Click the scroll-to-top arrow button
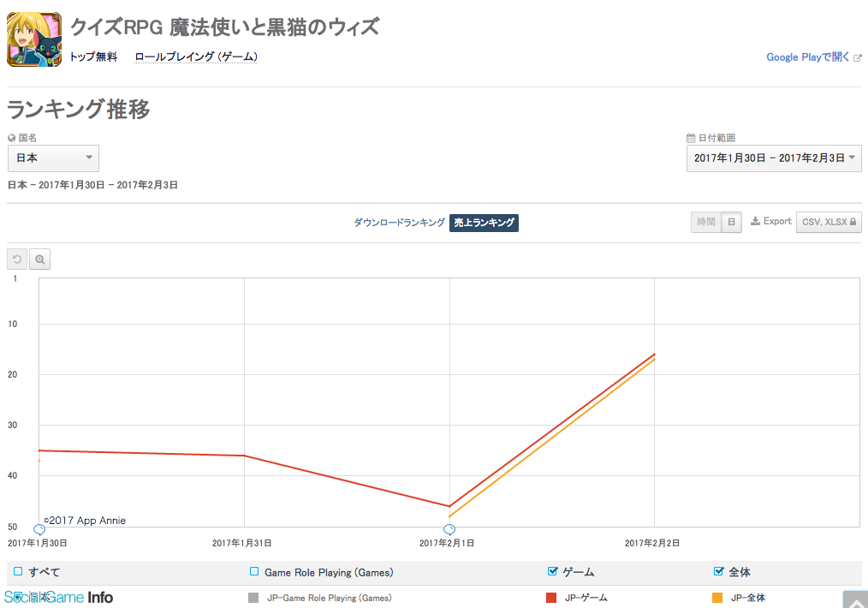Screen dimensions: 868x608 pyautogui.click(x=855, y=599)
